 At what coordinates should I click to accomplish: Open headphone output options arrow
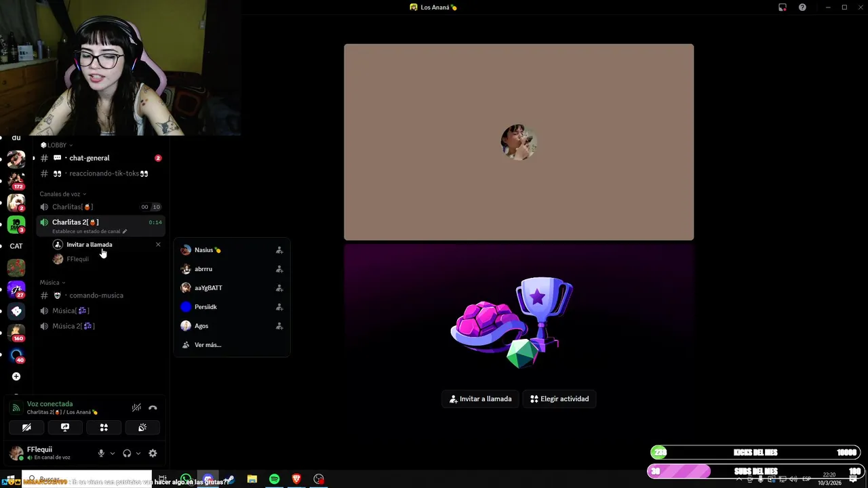click(138, 453)
